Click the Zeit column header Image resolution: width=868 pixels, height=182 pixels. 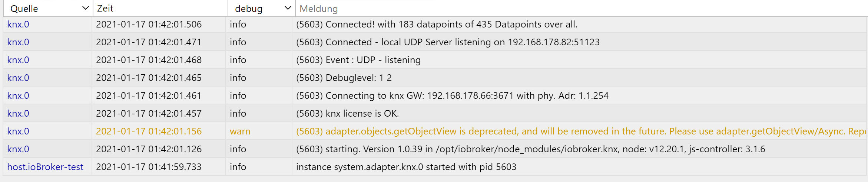[105, 9]
